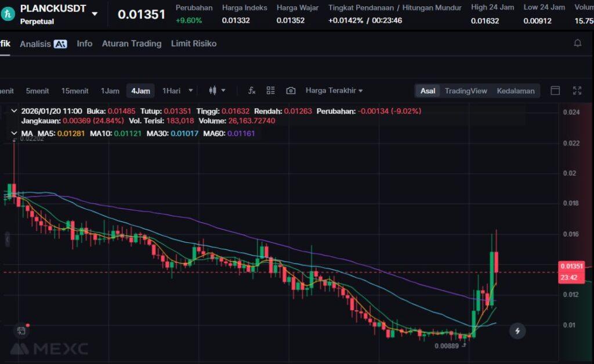Select the 15menit timeframe

tap(75, 91)
